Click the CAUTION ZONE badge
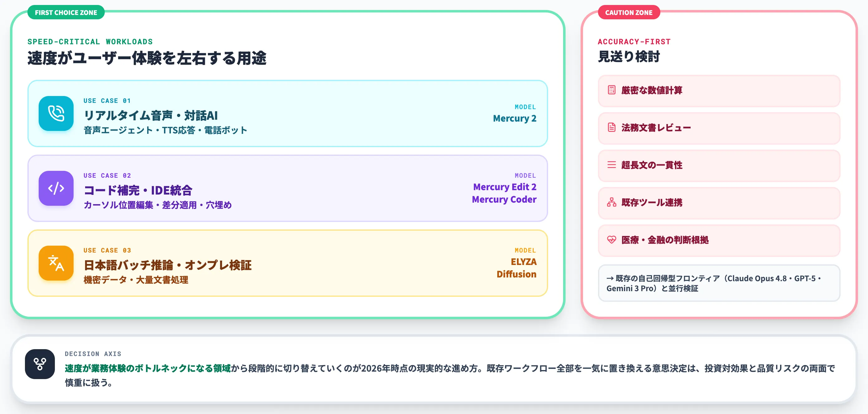The height and width of the screenshot is (414, 868). (x=629, y=12)
